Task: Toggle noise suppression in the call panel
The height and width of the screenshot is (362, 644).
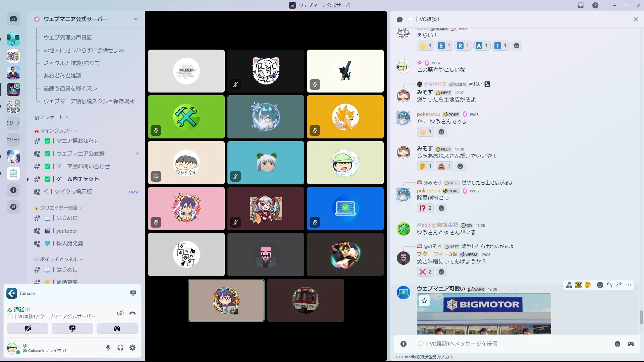Action: [120, 313]
